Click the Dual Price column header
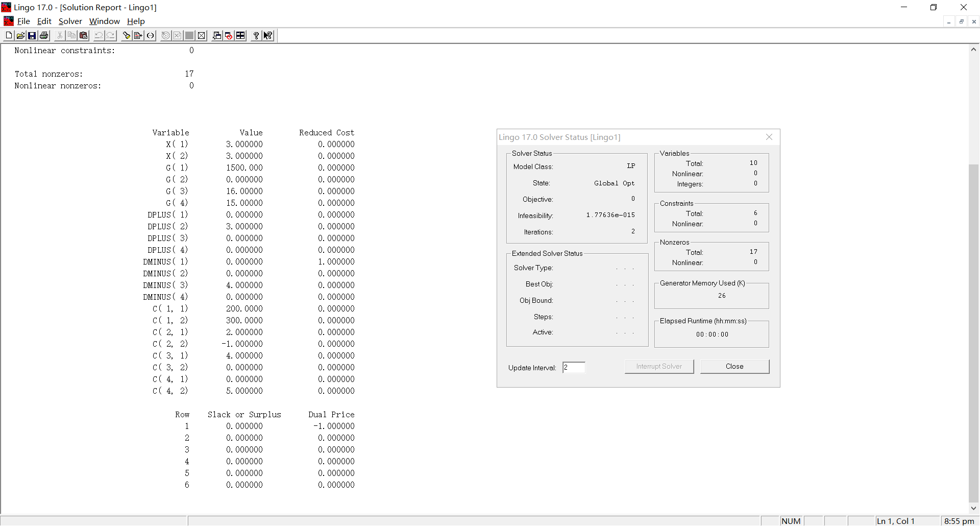This screenshot has width=980, height=526. [331, 415]
